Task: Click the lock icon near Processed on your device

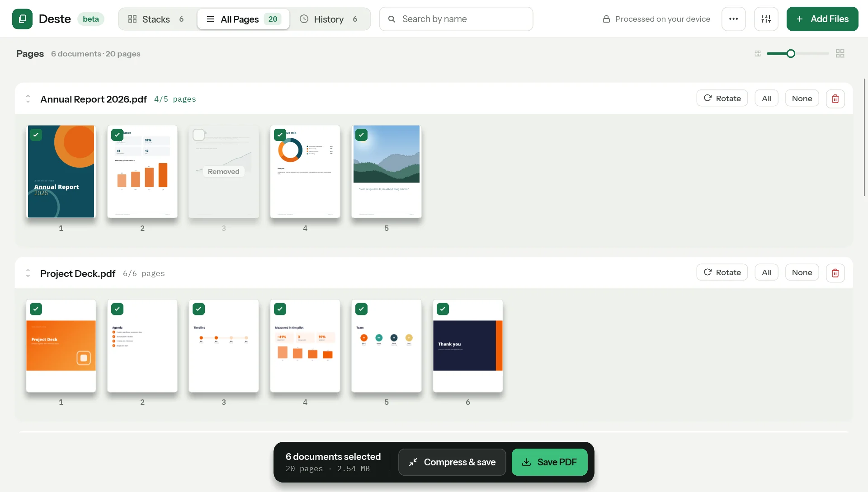Action: pos(606,19)
